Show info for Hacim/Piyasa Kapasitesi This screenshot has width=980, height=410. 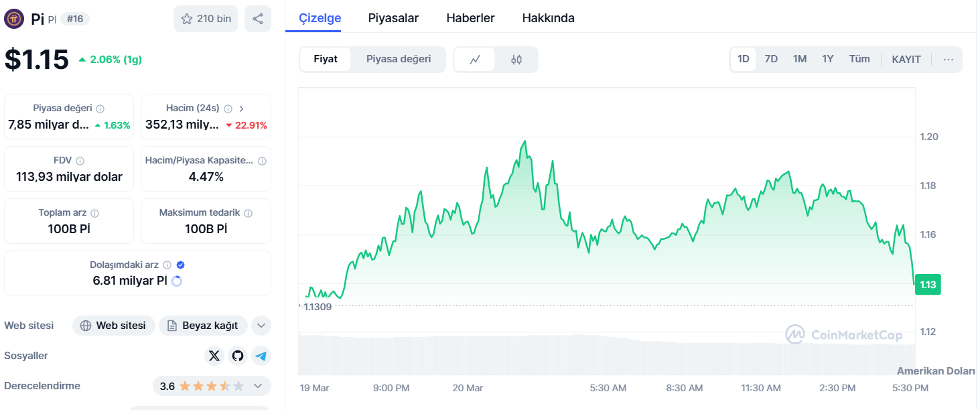(262, 161)
